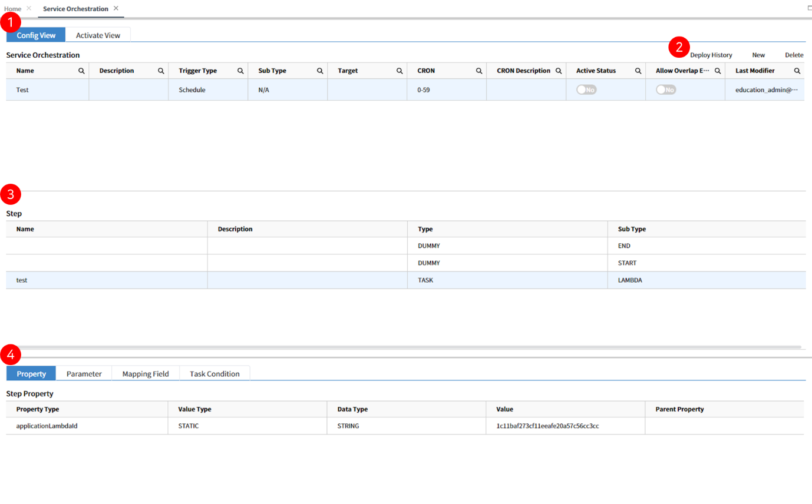The height and width of the screenshot is (504, 812).
Task: Click the Description column search icon
Action: tap(161, 71)
